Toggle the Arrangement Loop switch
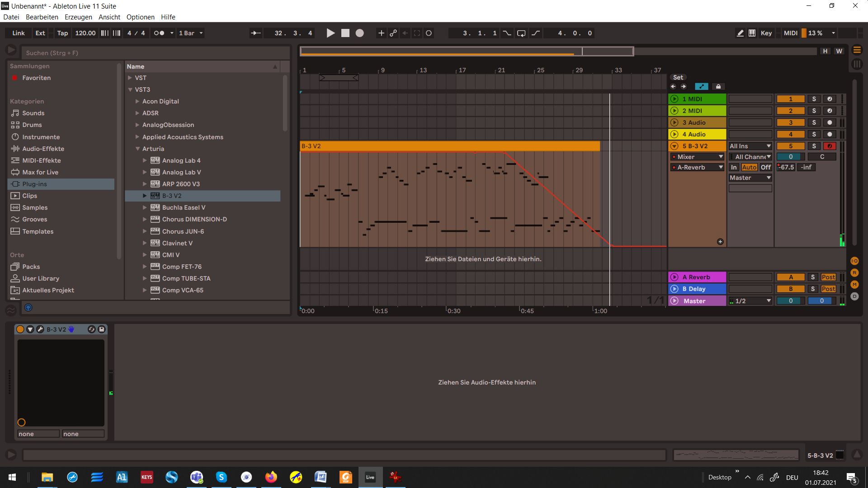This screenshot has height=488, width=868. click(x=521, y=33)
